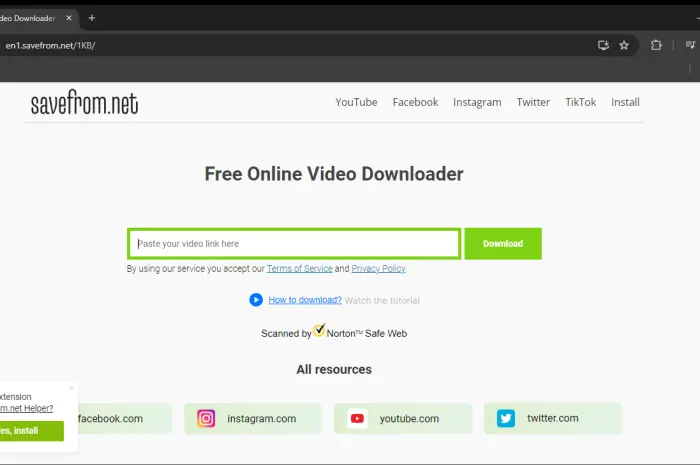700x465 pixels.
Task: Open the Privacy Policy link
Action: [x=379, y=269]
